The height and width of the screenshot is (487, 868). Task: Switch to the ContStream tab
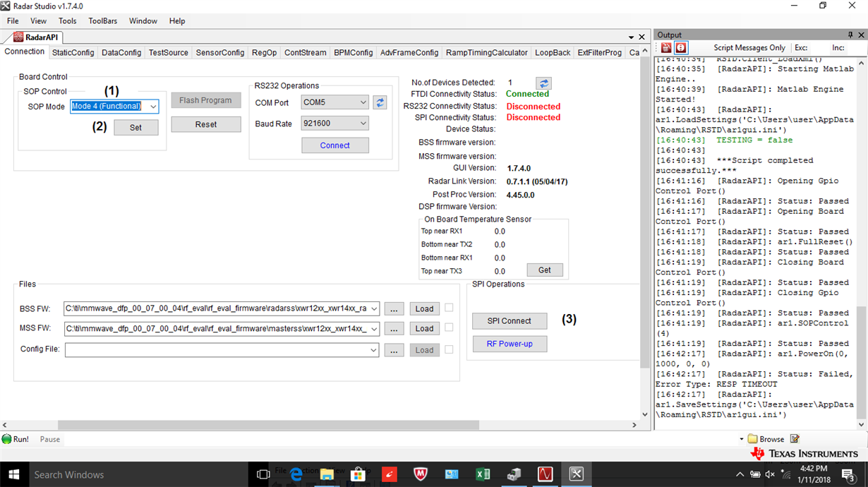coord(306,52)
